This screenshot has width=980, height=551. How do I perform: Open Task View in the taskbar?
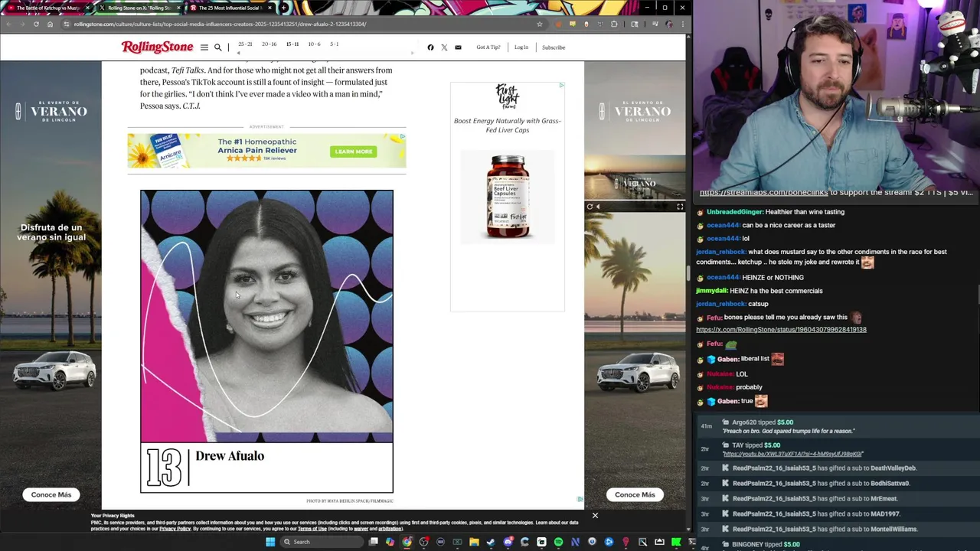coord(373,542)
